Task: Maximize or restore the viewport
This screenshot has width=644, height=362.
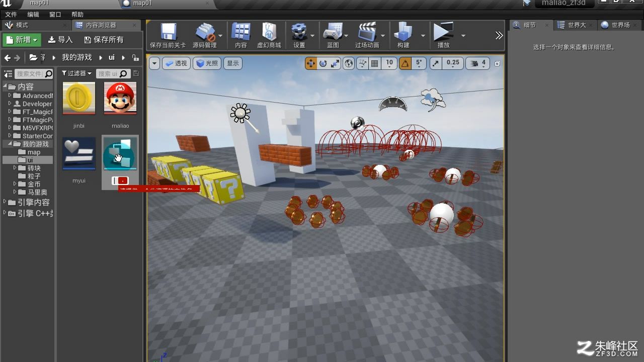Action: pos(497,63)
